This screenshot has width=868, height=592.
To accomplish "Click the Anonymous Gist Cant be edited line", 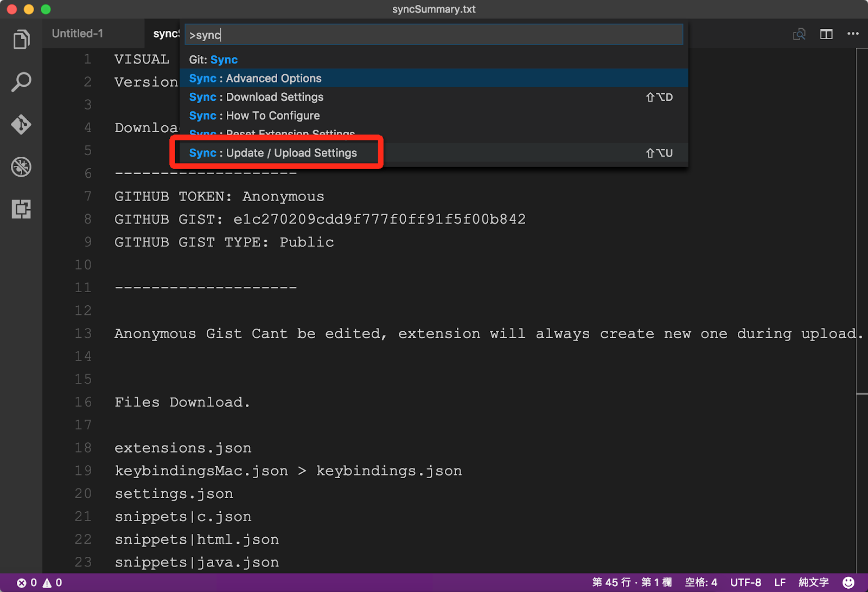I will coord(488,333).
